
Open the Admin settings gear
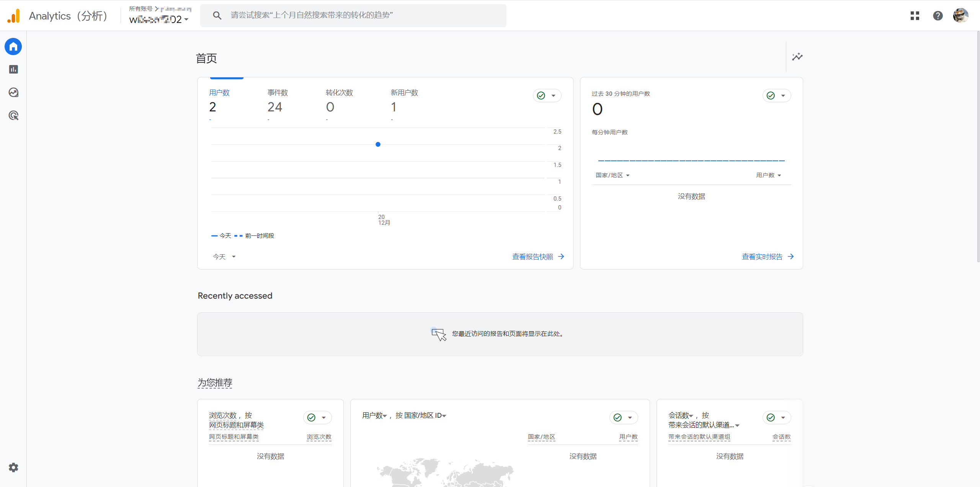point(13,467)
